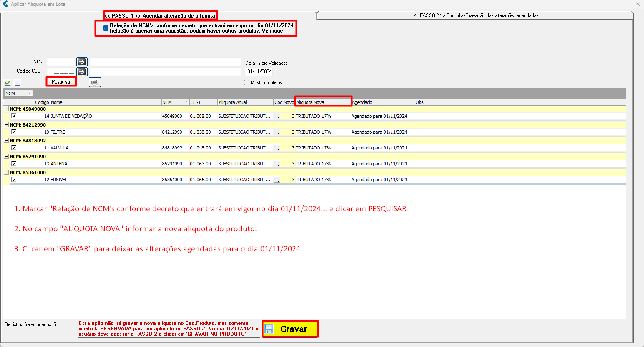Click the arrow icon next to NCM field

[82, 62]
